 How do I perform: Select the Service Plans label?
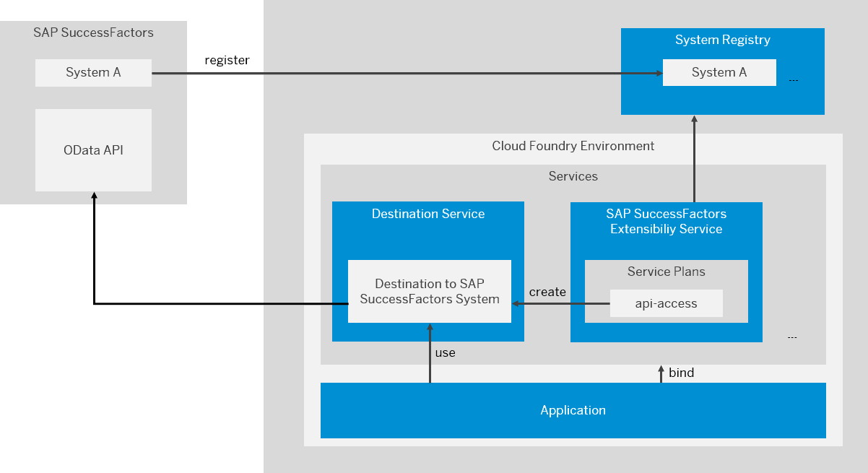(x=667, y=272)
